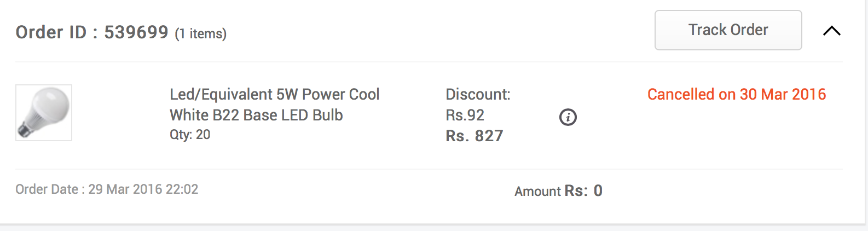Click the 22:02 order time
868x231 pixels.
[x=182, y=189]
